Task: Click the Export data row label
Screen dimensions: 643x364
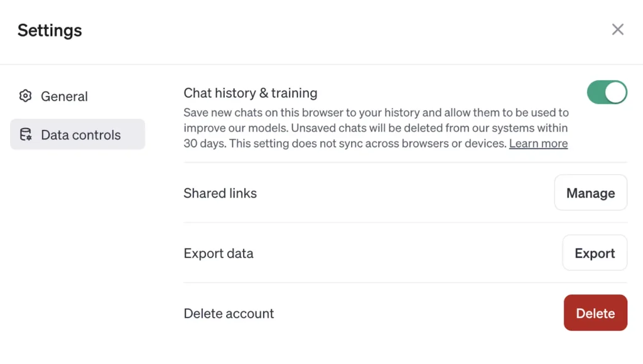Action: tap(219, 254)
